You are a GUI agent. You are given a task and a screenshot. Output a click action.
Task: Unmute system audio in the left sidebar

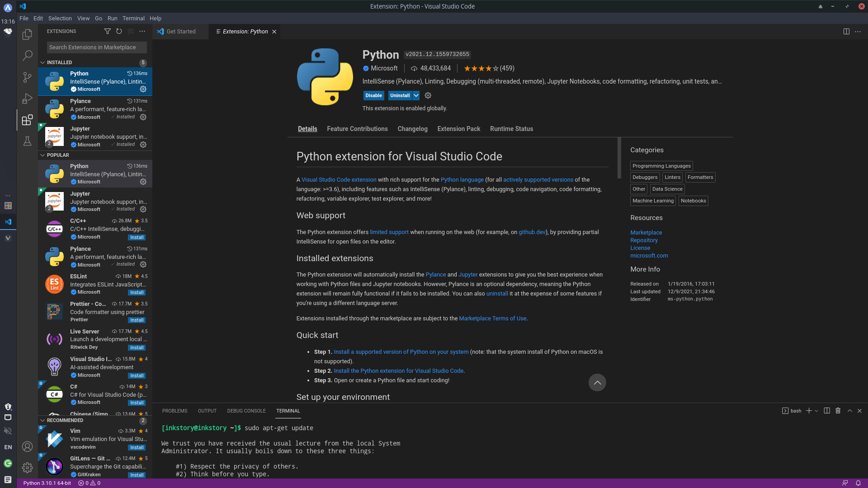(8, 431)
